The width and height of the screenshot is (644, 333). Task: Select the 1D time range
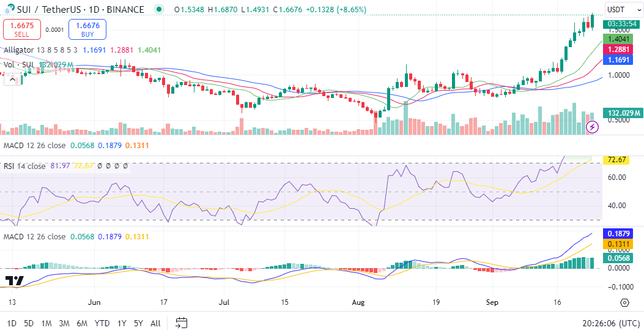tap(12, 323)
